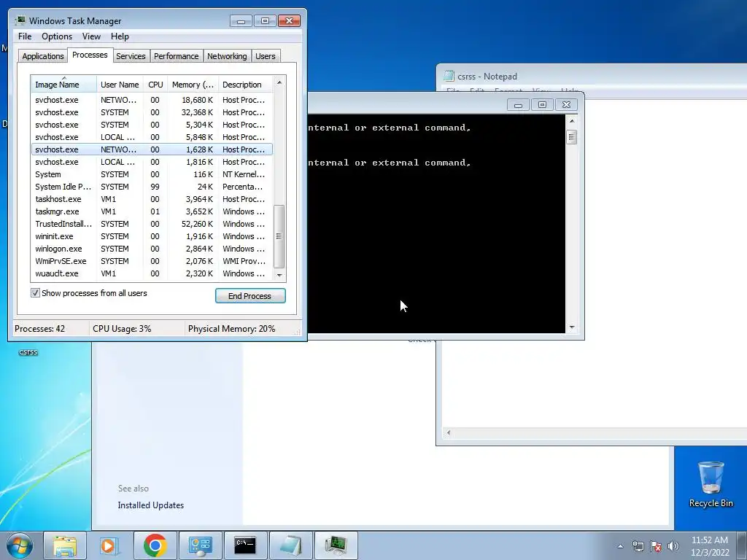Select the Recycle Bin desktop icon
The image size is (747, 560).
click(711, 484)
